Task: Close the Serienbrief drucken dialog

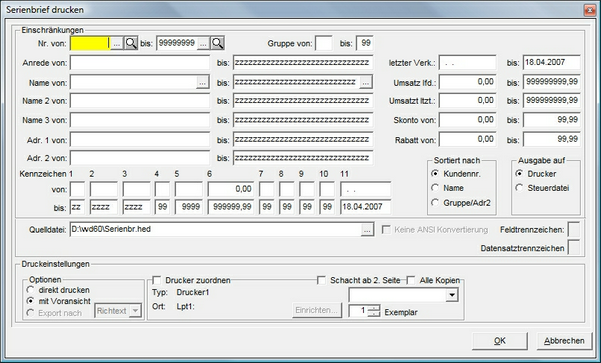Action: (x=590, y=10)
